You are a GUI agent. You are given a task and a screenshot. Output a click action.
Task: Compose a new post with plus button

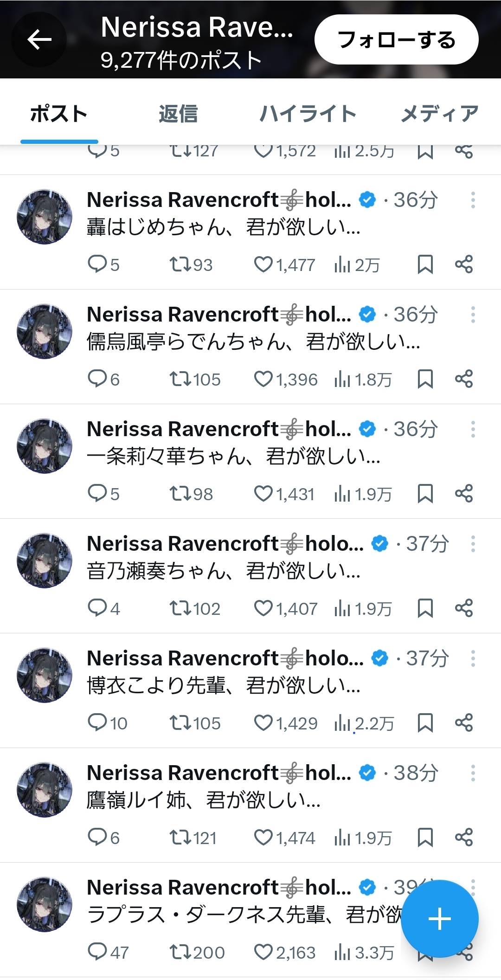(x=439, y=919)
